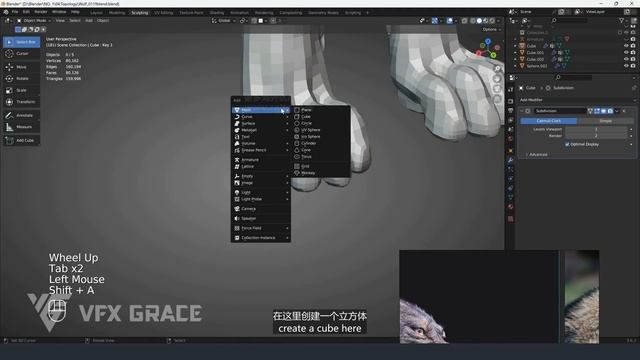Choose Camera in the Add menu
640x360 pixels.
tap(261, 209)
